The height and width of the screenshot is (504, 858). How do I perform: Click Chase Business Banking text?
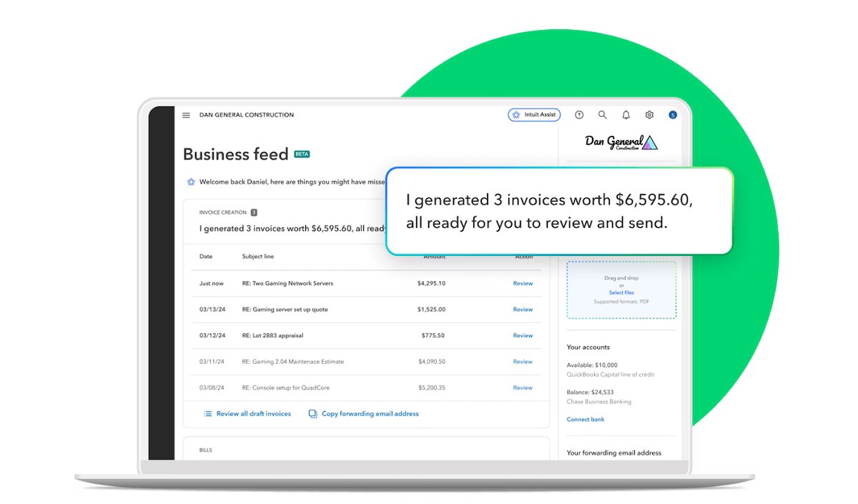point(599,402)
